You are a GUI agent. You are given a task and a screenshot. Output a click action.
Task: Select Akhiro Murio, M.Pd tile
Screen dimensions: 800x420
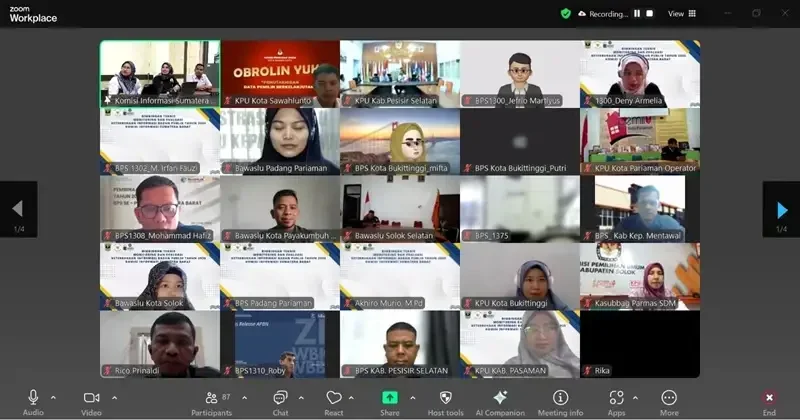pos(400,277)
